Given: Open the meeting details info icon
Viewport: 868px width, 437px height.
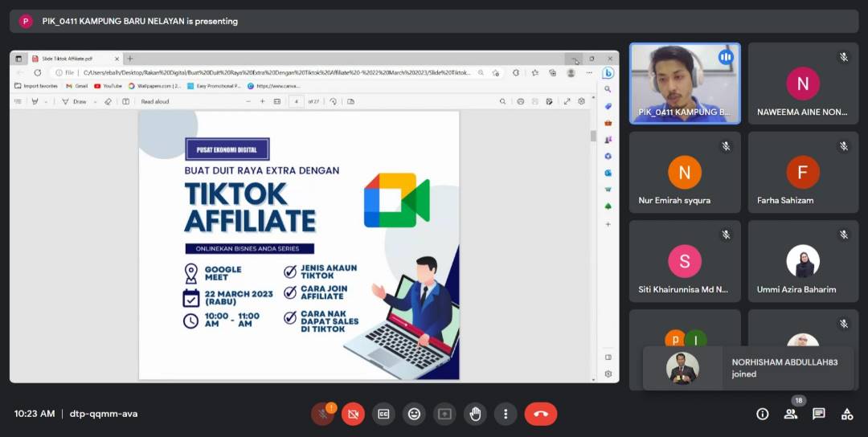Looking at the screenshot, I should tap(762, 414).
